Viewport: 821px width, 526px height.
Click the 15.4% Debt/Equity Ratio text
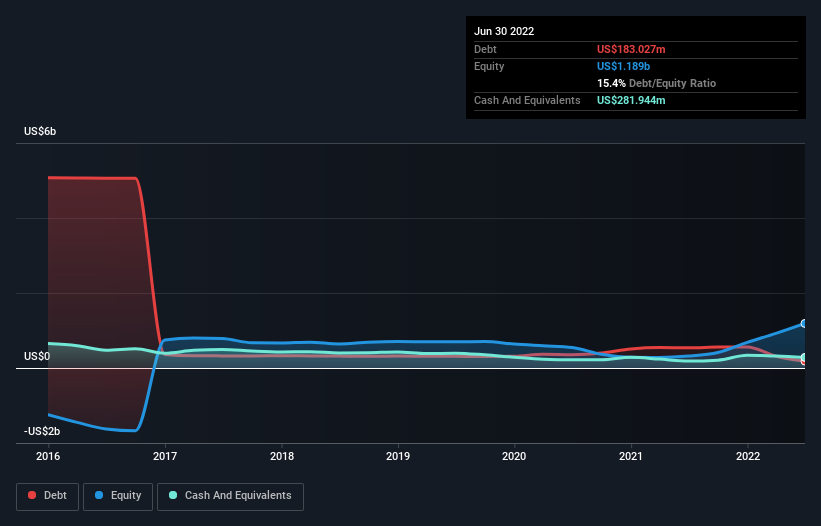657,83
